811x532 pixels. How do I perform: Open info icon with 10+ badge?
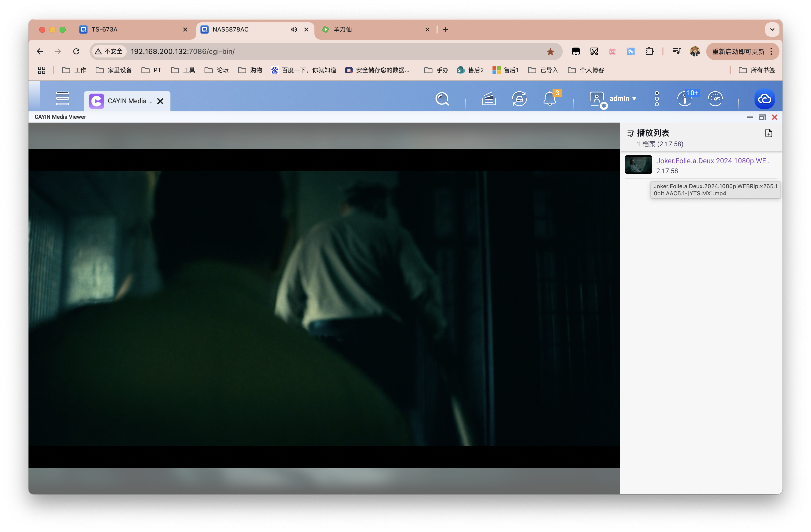pos(685,99)
